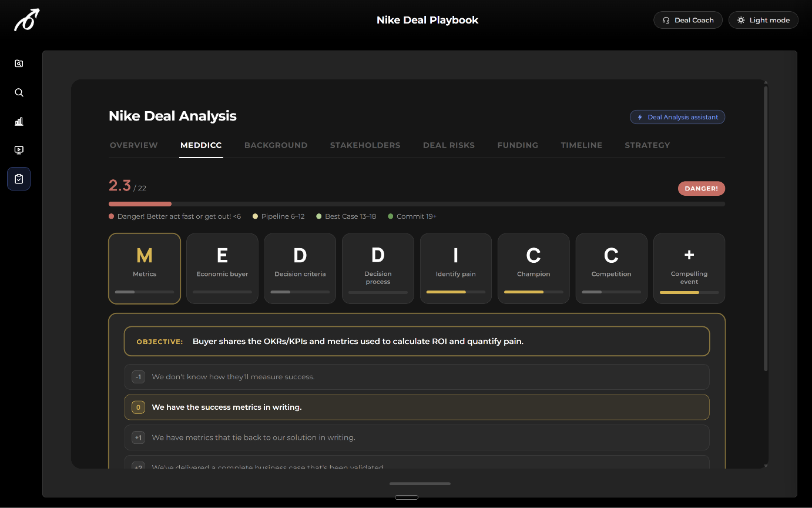
Task: Click the monitor play icon in the sidebar
Action: pos(19,150)
